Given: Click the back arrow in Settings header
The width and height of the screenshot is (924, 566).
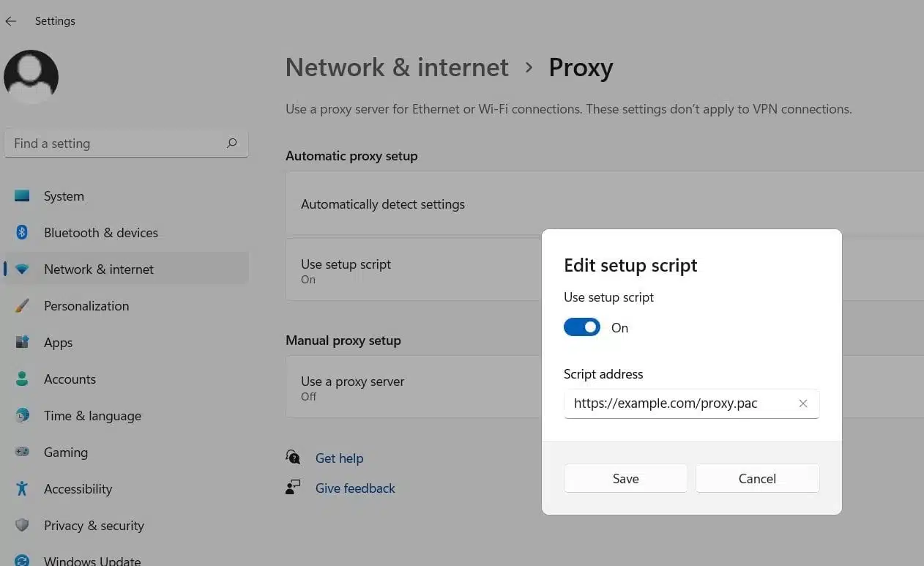Looking at the screenshot, I should pos(11,21).
